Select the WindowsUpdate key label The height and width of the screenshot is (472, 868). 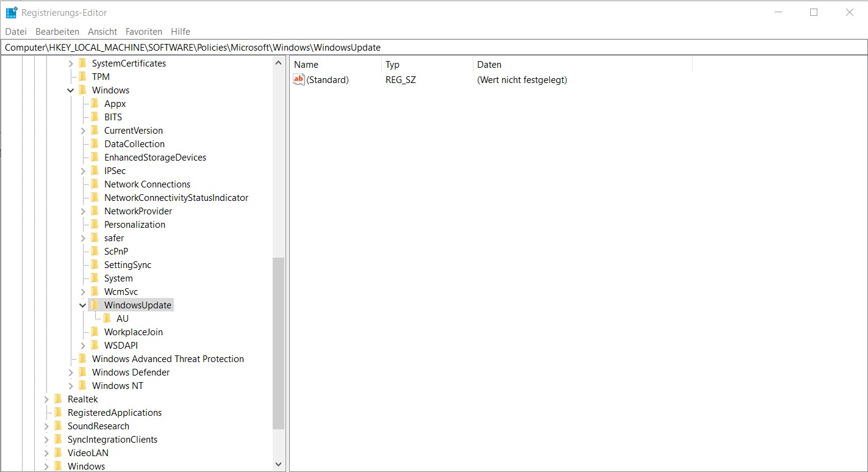(138, 305)
